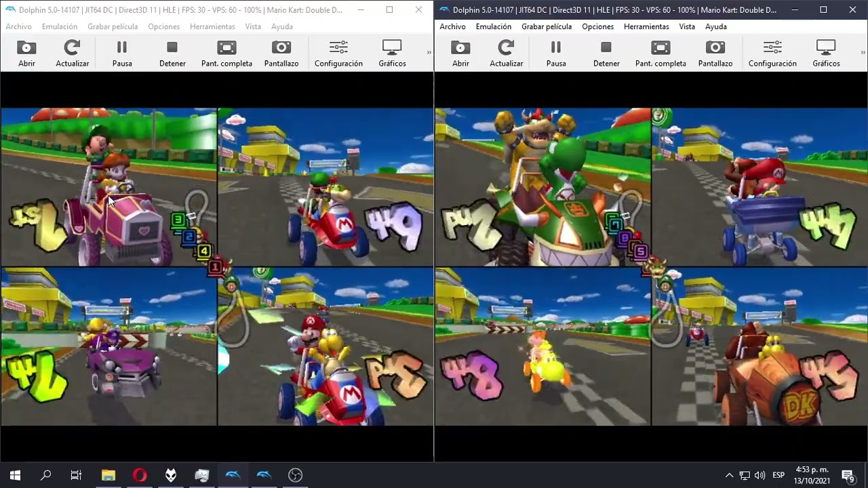Screen dimensions: 868x488
Task: Click gray app icon beside wolf-head icon
Action: [x=202, y=475]
